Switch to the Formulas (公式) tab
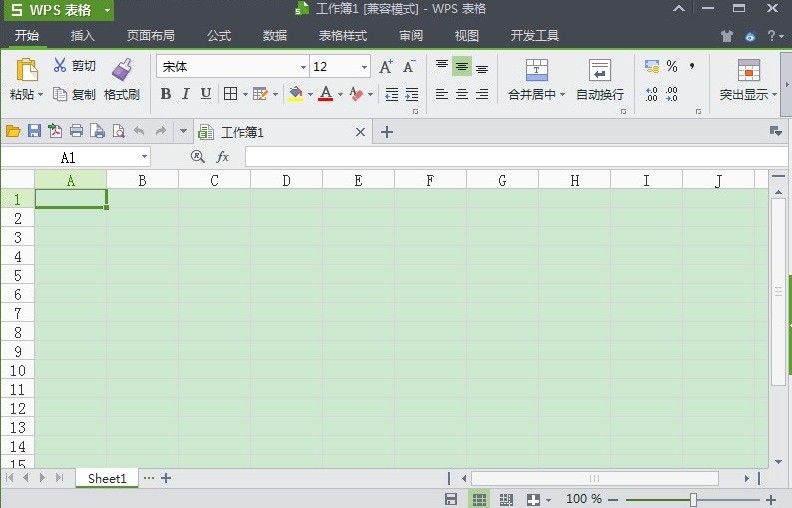This screenshot has height=508, width=792. (218, 36)
